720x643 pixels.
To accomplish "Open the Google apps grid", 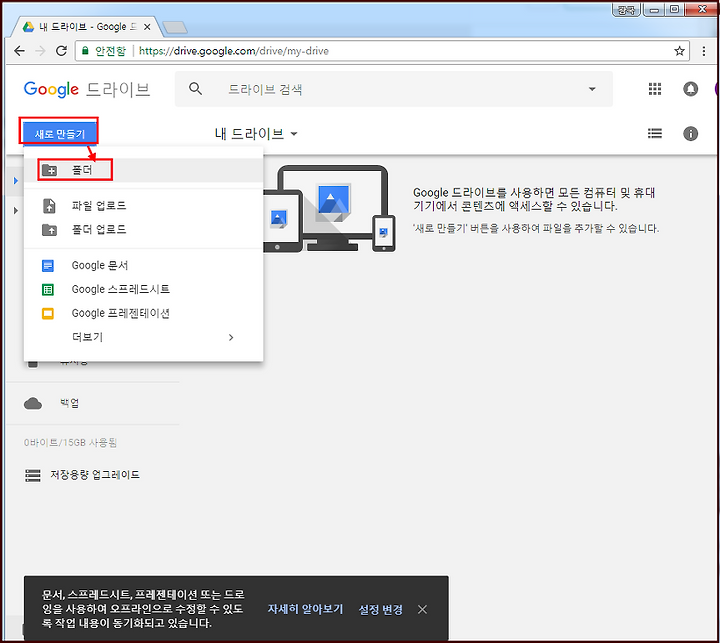I will (x=655, y=89).
